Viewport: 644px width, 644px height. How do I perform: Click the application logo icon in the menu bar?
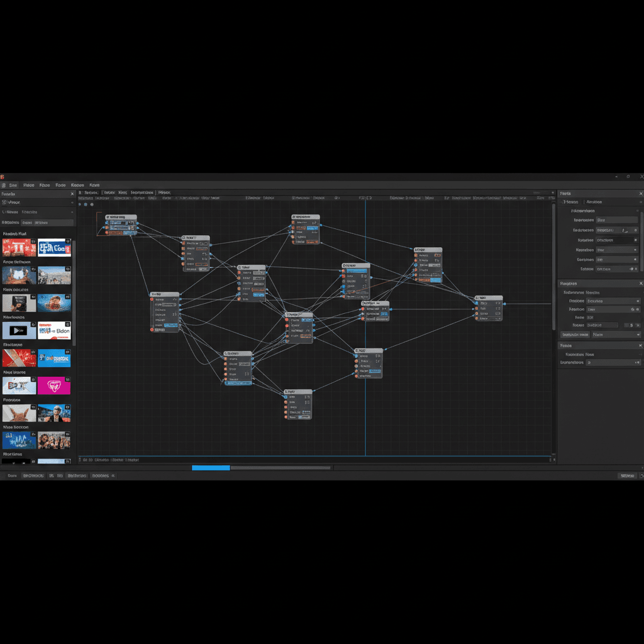(4, 185)
